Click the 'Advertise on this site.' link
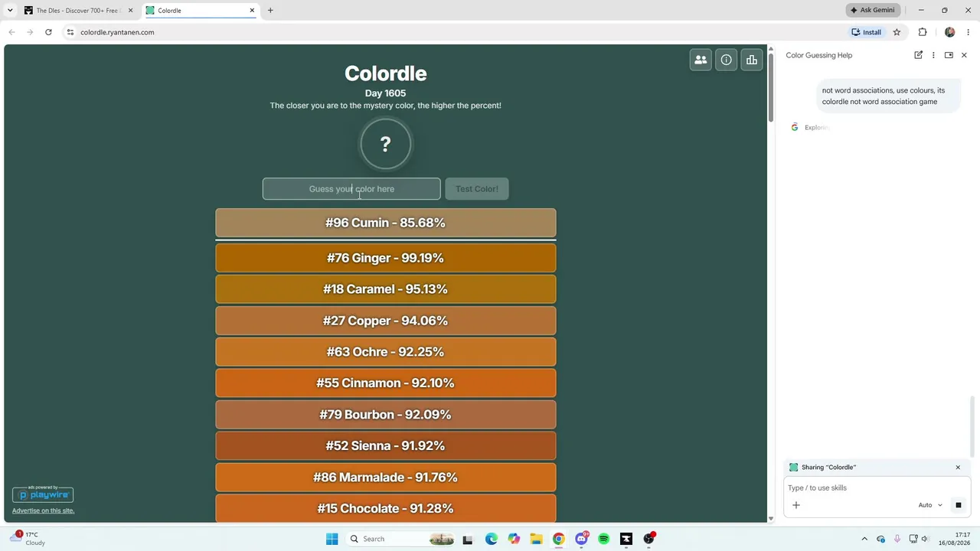This screenshot has height=551, width=980. (x=43, y=510)
